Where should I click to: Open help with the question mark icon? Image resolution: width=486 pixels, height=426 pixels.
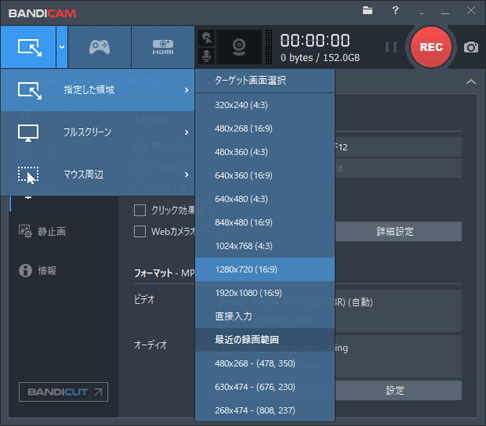click(395, 10)
